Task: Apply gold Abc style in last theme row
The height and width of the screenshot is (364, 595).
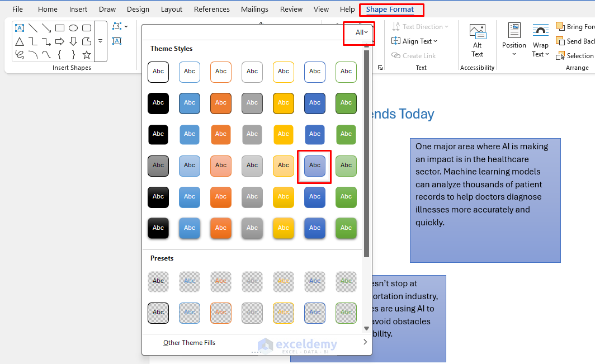Action: 284,229
